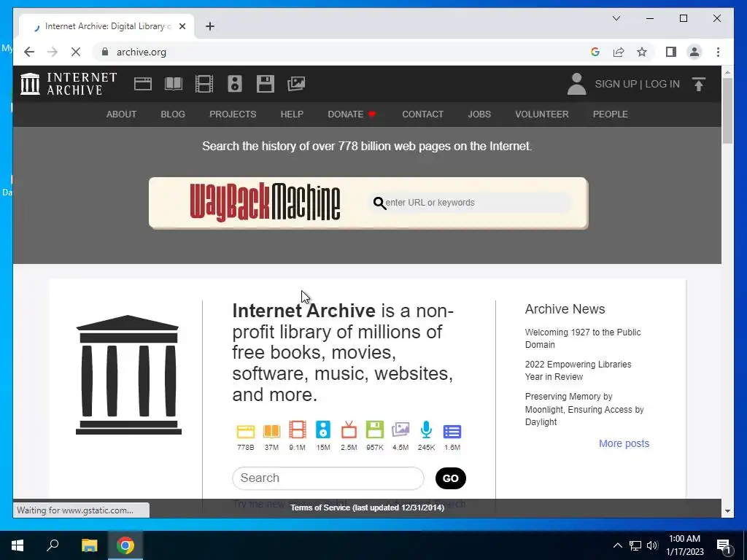Open DONATE menu item
747x560 pixels.
tap(352, 114)
